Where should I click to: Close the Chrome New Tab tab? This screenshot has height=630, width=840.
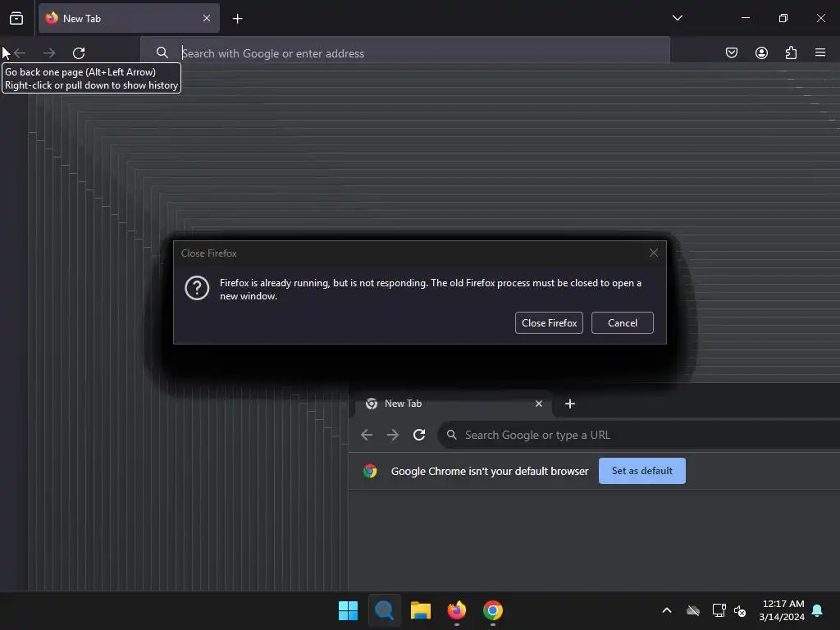click(539, 404)
